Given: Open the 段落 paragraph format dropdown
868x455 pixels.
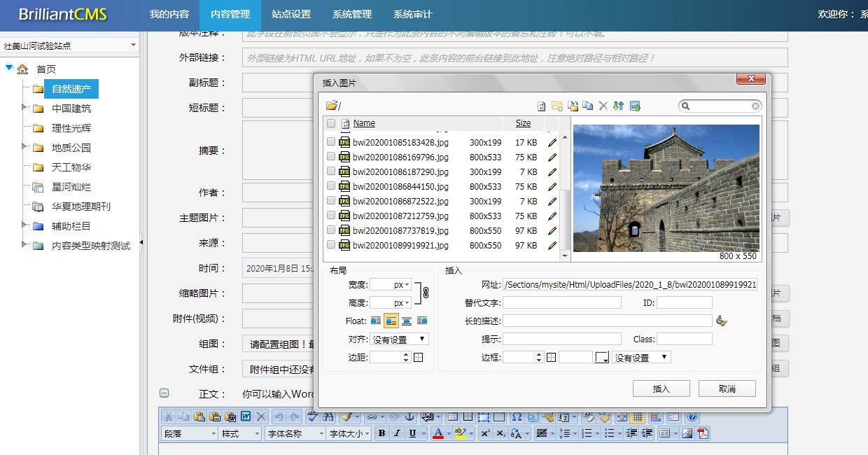Looking at the screenshot, I should coord(190,434).
